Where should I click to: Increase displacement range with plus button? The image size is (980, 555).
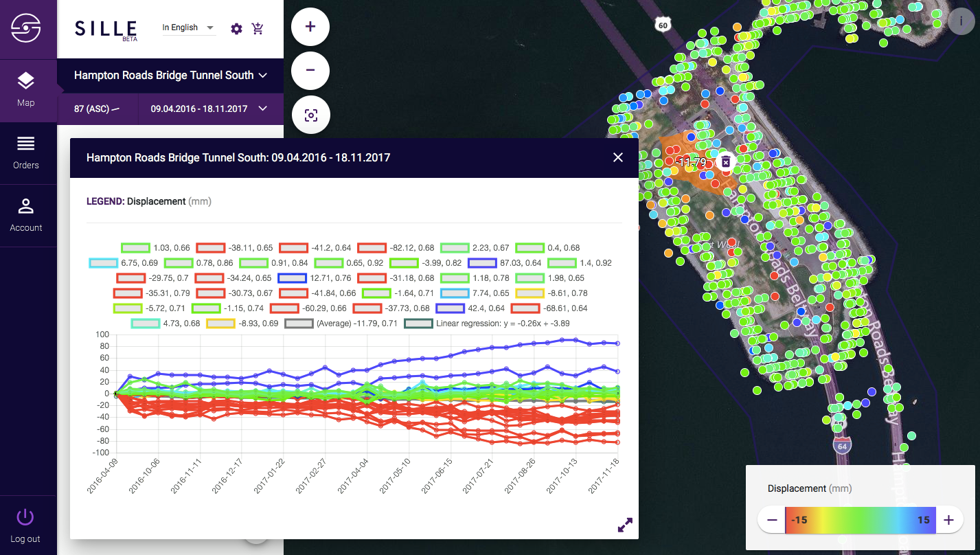coord(948,520)
